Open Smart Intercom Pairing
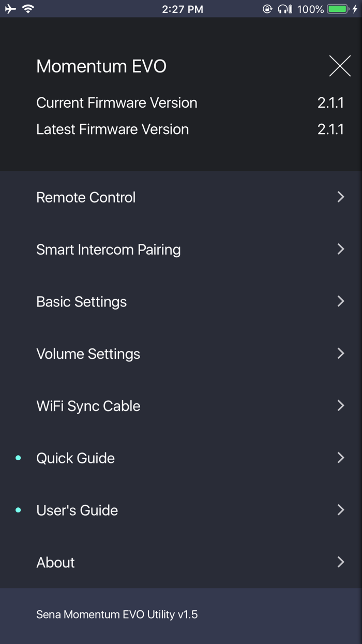 (x=109, y=250)
